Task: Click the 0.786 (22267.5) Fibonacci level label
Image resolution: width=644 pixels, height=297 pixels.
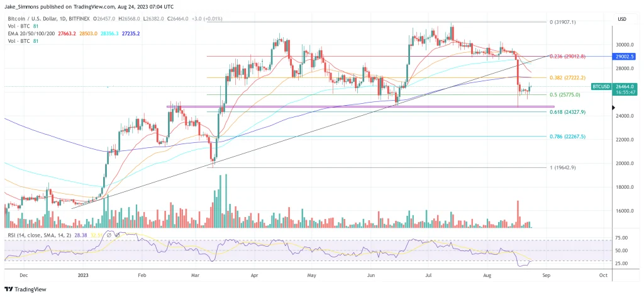Action: [x=567, y=136]
